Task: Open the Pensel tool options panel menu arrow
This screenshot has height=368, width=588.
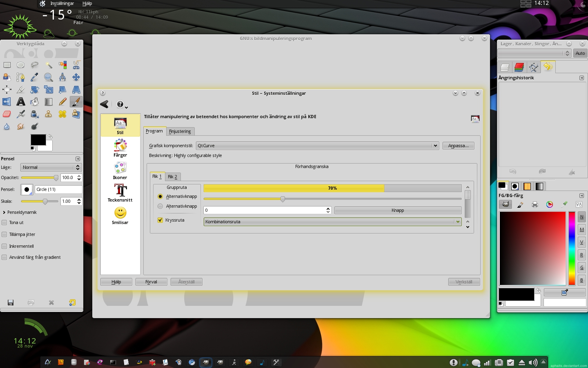Action: coord(78,159)
